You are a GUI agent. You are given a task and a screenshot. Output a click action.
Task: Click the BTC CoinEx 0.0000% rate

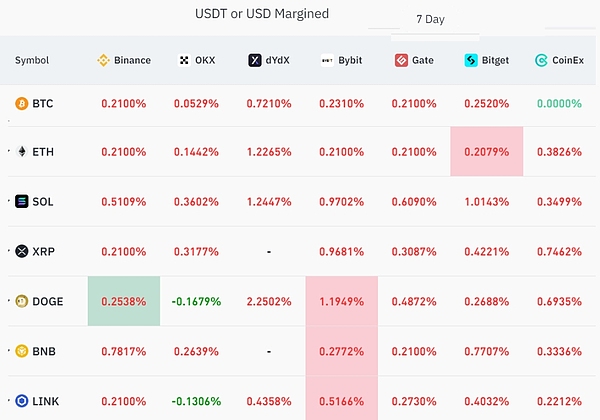click(557, 103)
